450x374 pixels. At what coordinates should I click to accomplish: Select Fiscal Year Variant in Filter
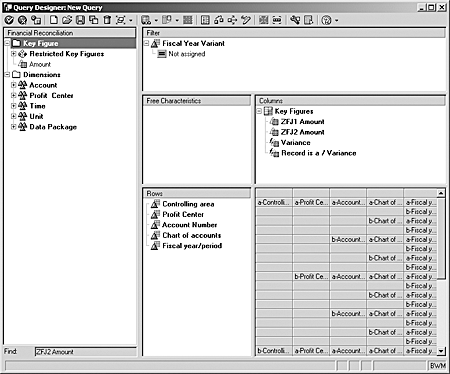[193, 43]
